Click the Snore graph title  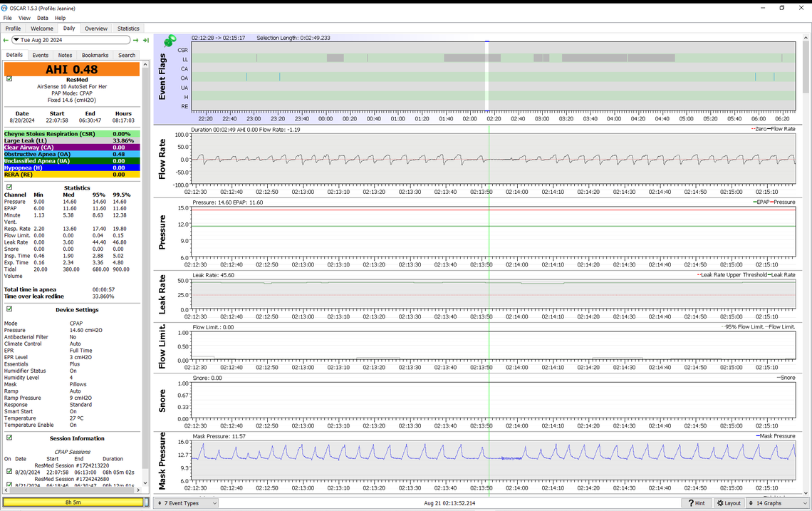[x=162, y=401]
